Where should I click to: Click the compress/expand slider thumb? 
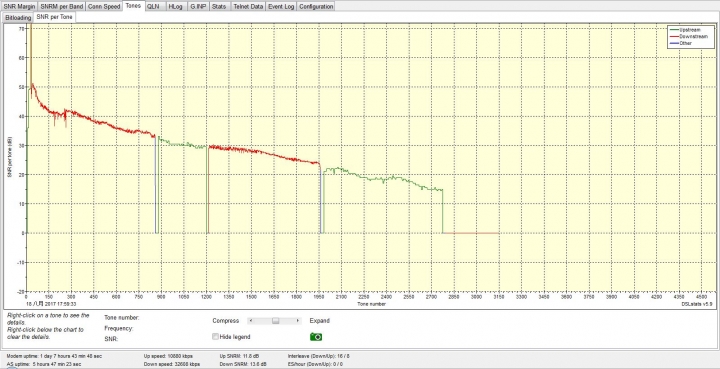pyautogui.click(x=275, y=321)
